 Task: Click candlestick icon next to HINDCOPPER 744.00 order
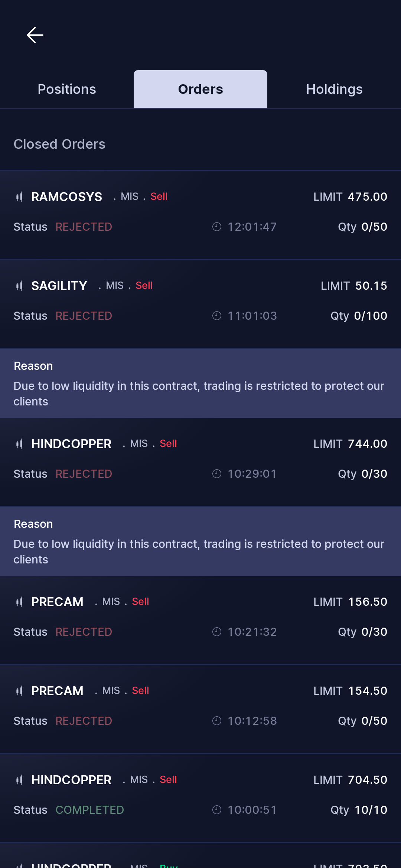pos(19,444)
